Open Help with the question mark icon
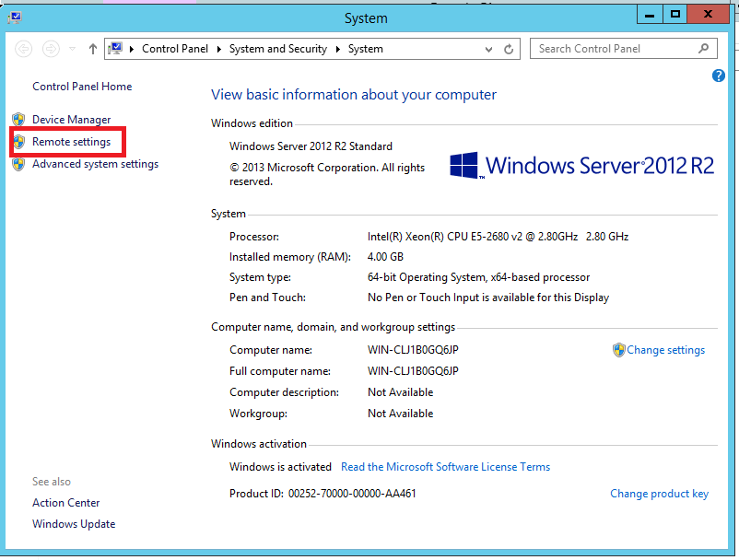The width and height of the screenshot is (739, 560). [718, 76]
